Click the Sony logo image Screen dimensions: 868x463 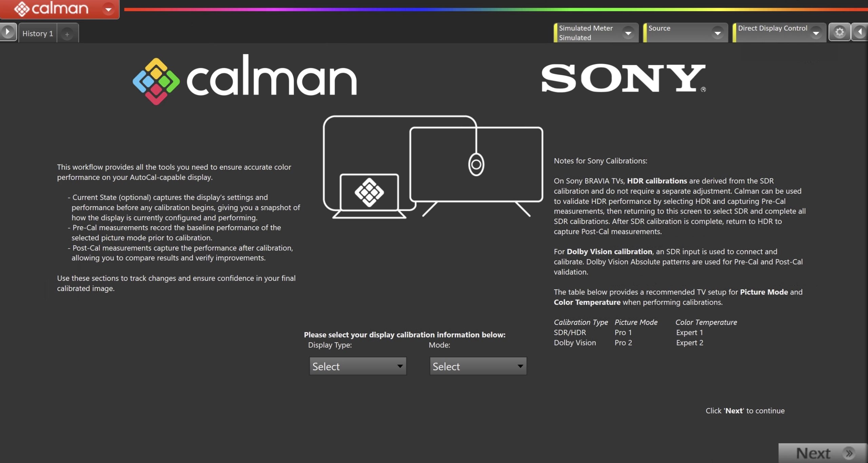[623, 78]
